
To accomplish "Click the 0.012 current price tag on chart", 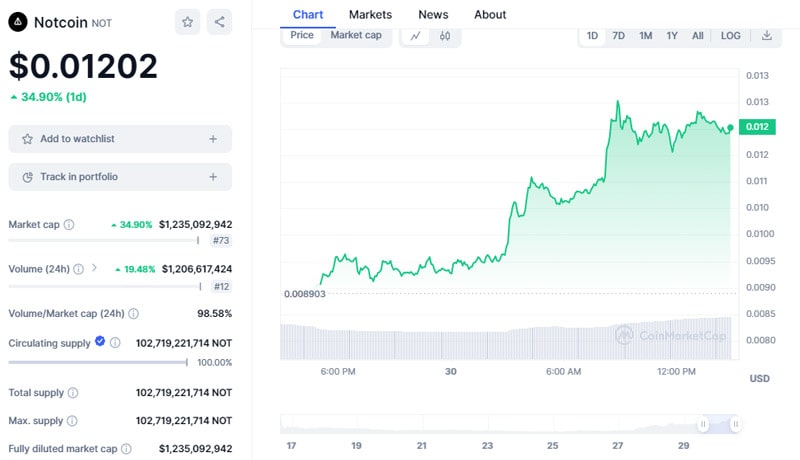I will pos(757,126).
